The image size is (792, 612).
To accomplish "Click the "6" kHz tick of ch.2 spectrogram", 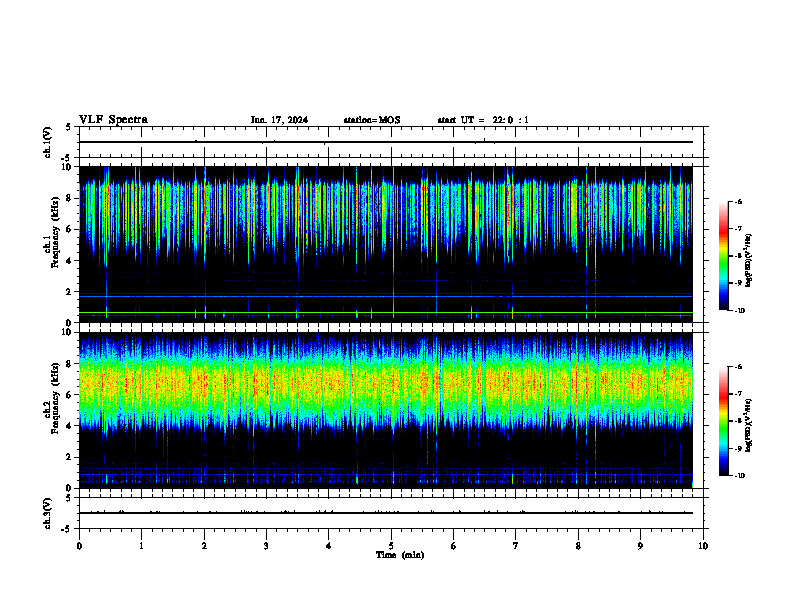I will [x=70, y=395].
